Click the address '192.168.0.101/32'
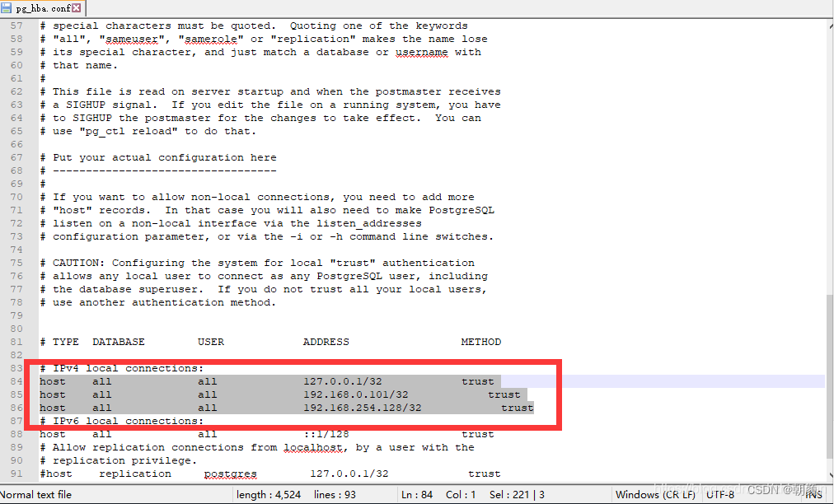Image resolution: width=834 pixels, height=504 pixels. 356,394
